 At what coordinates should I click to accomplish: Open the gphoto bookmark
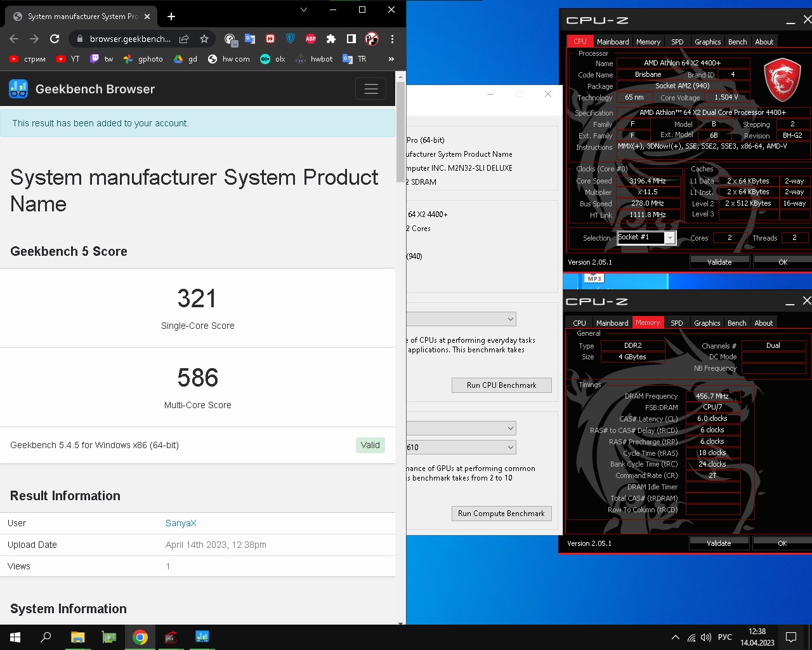[x=143, y=59]
